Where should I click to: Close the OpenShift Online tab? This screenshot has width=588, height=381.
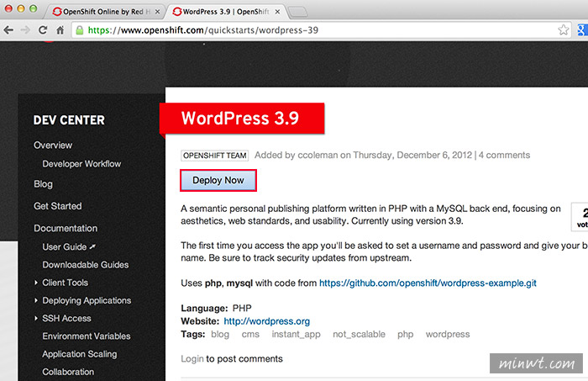click(x=158, y=12)
